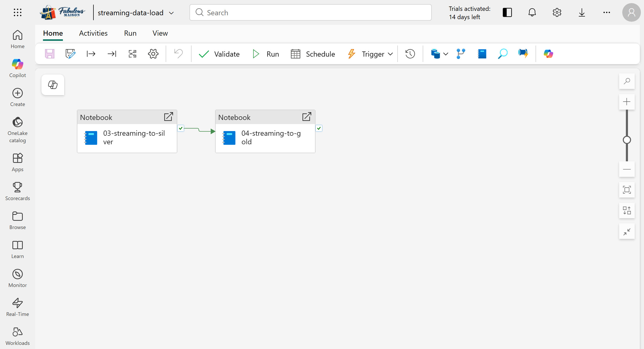
Task: Open the notifications bell
Action: 532,12
